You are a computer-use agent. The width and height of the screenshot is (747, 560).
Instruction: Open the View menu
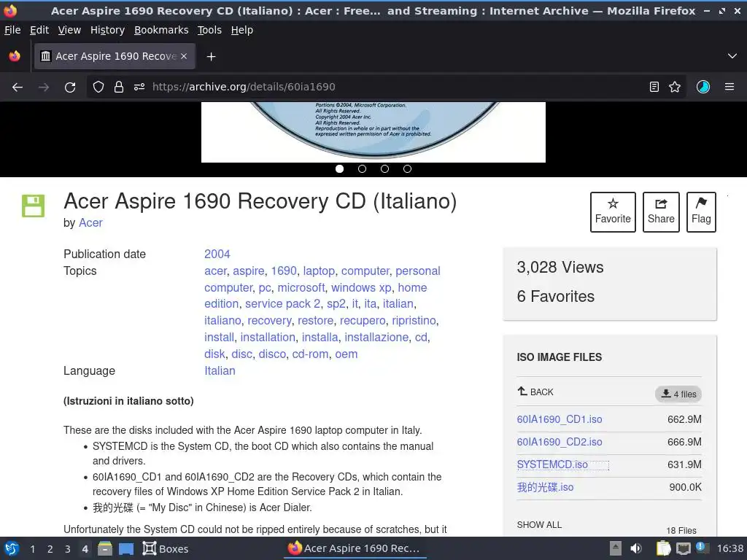coord(69,30)
